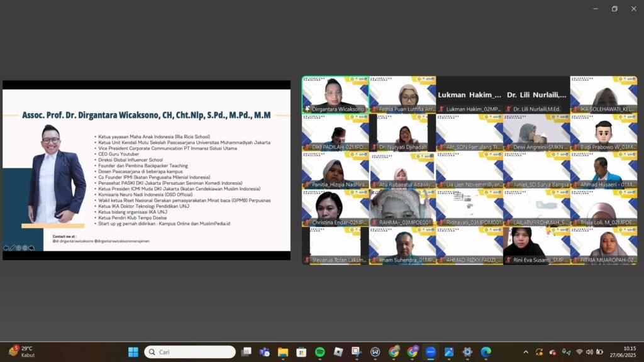
Task: Launch Microsoft Teams from taskbar
Action: pos(265,352)
